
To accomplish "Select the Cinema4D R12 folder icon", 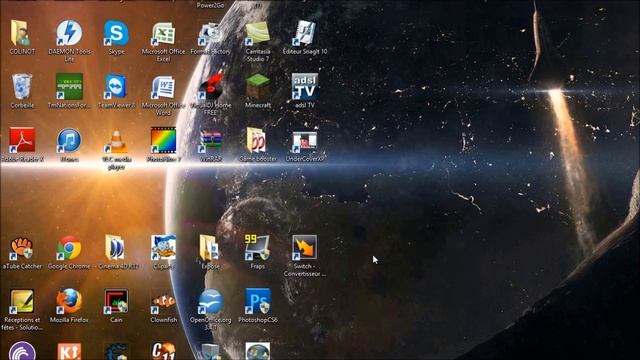I will pyautogui.click(x=115, y=247).
